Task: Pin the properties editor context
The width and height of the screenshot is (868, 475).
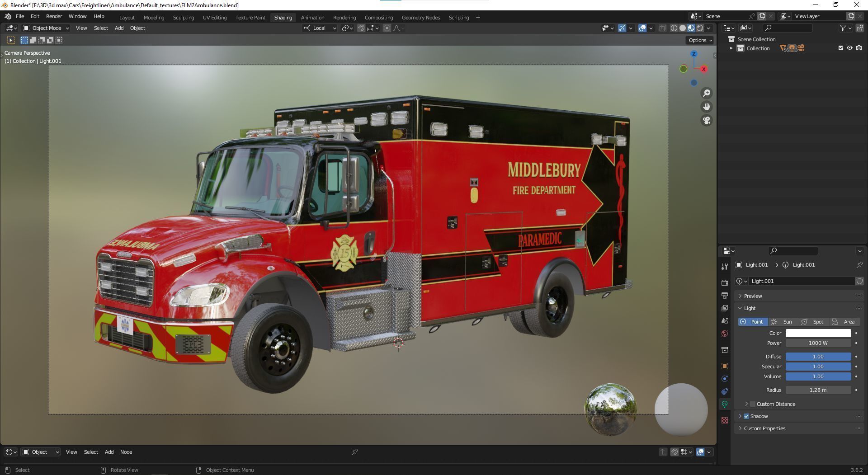Action: coord(859,265)
